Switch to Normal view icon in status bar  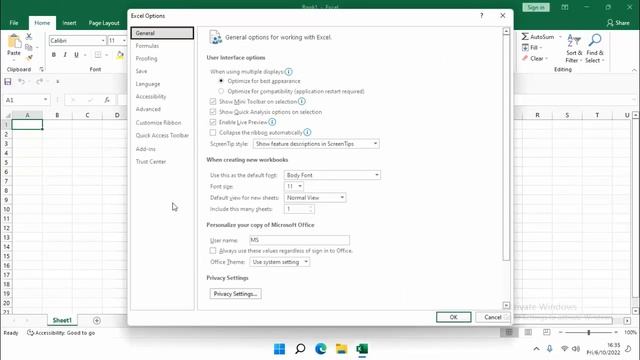[509, 332]
